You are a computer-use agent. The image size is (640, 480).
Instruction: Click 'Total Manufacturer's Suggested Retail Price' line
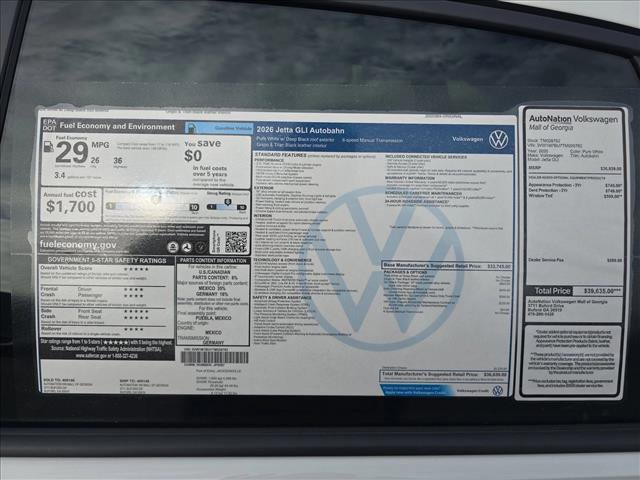[x=444, y=374]
